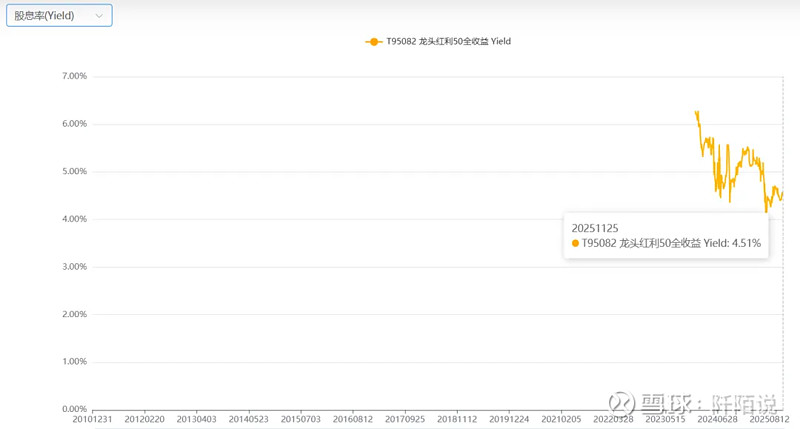Click the Yield: 4.51% tooltip value text
Image resolution: width=800 pixels, height=429 pixels.
point(732,243)
